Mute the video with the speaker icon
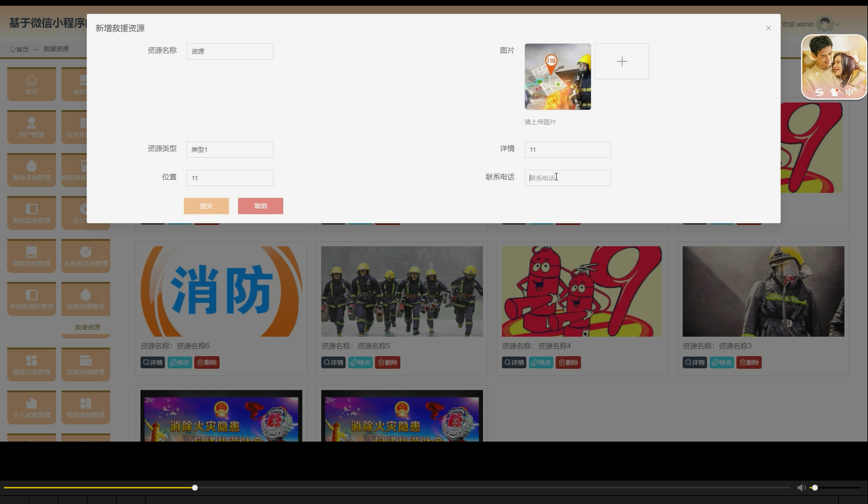 point(801,487)
